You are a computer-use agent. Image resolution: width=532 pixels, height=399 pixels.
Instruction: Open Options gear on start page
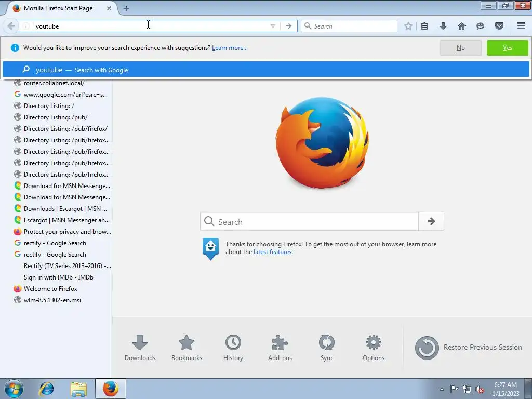373,348
